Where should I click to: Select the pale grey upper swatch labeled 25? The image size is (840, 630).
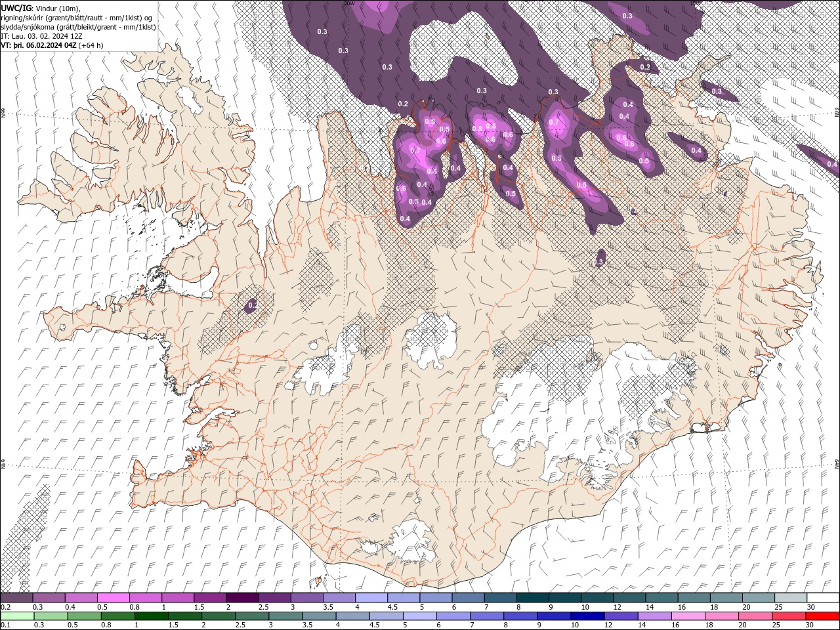(791, 597)
